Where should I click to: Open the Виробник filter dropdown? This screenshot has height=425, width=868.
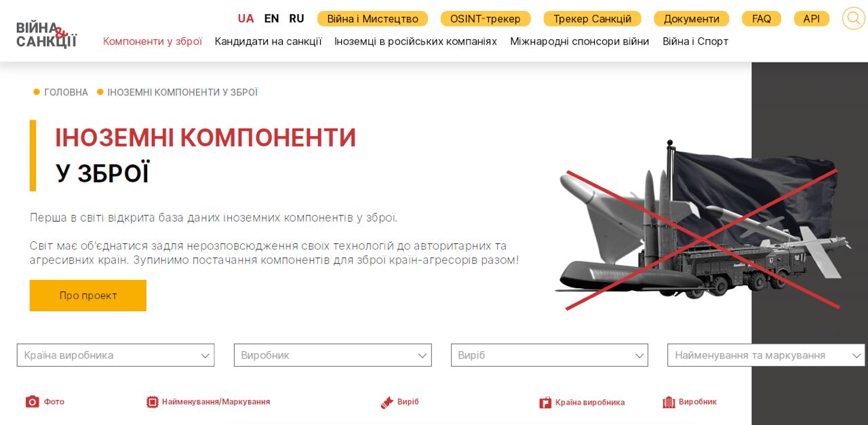[332, 355]
